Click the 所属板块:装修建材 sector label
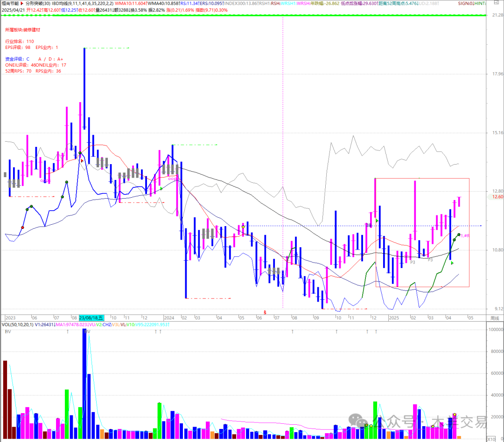Viewport: 504px width, 442px height. point(23,30)
